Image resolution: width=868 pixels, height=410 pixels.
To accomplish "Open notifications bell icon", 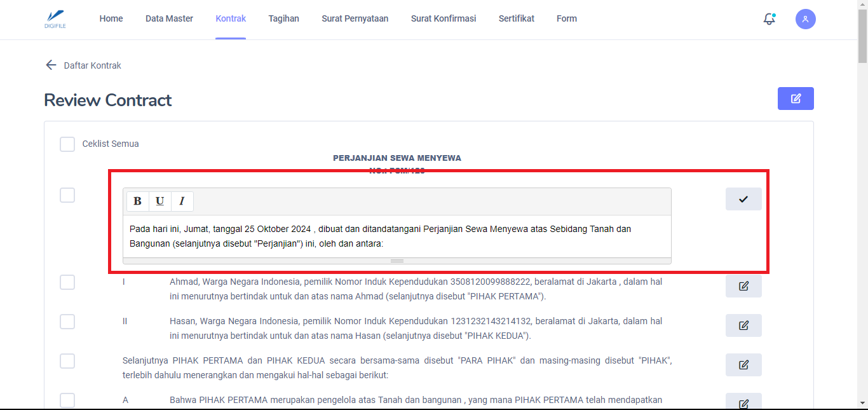I will (769, 19).
